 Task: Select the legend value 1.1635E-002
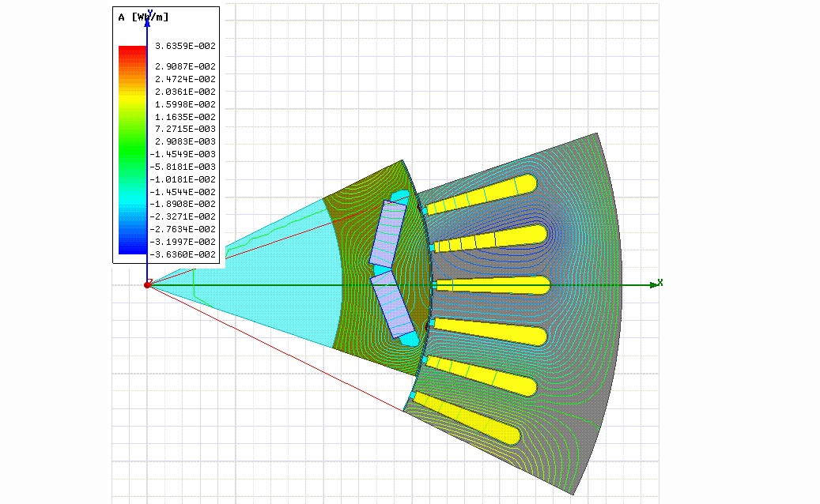point(185,117)
